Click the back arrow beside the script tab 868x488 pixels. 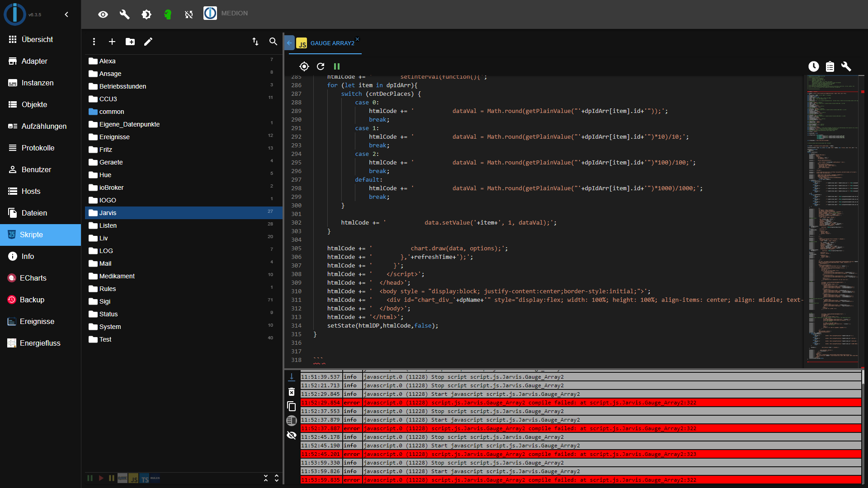click(x=289, y=43)
